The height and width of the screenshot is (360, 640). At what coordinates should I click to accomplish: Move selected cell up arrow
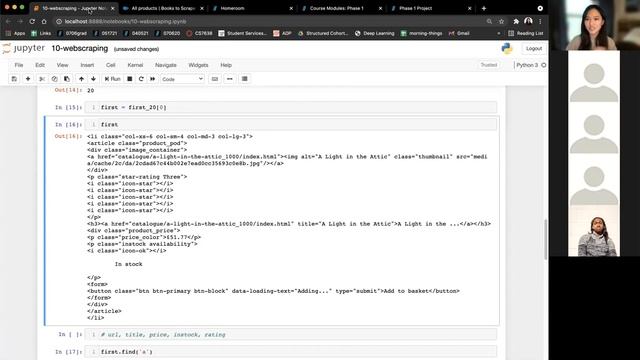pos(81,79)
